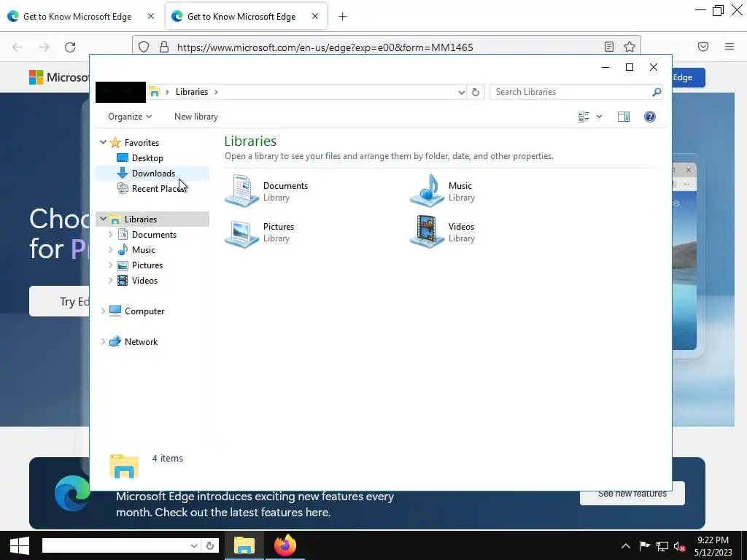Screen dimensions: 747x560
Task: Click File Explorer taskbar icon
Action: pos(244,545)
